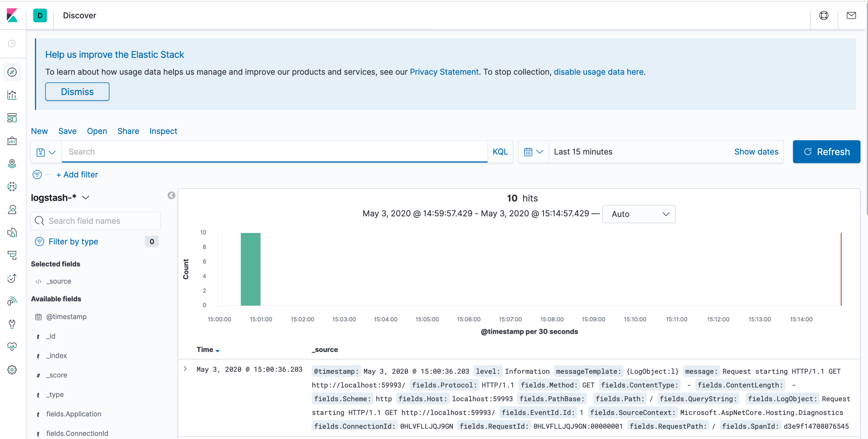
Task: Dismiss the Elastic Stack banner
Action: click(x=77, y=92)
